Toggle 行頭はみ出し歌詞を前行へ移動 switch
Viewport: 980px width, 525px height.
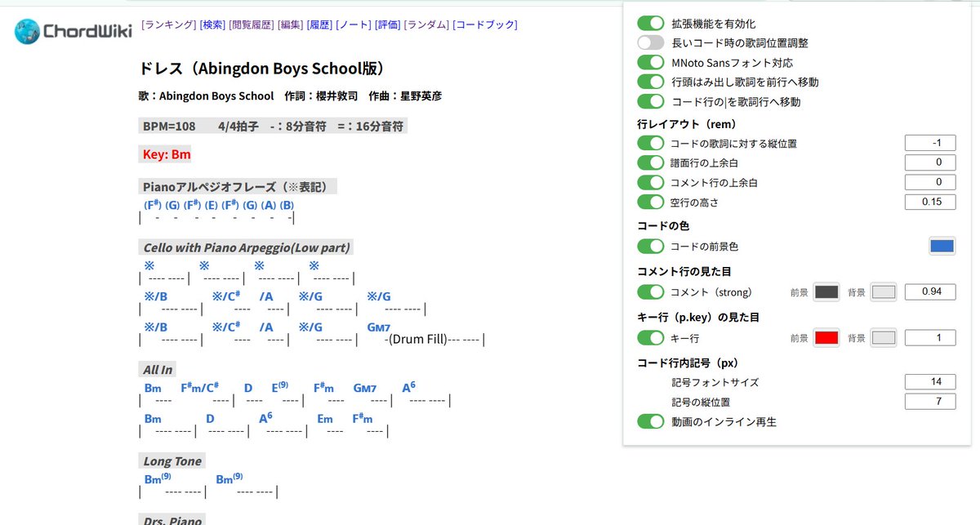click(651, 82)
